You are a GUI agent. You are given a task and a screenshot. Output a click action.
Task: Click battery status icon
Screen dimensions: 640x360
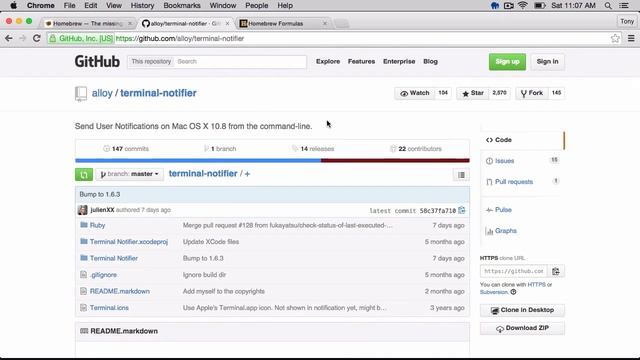pos(540,6)
